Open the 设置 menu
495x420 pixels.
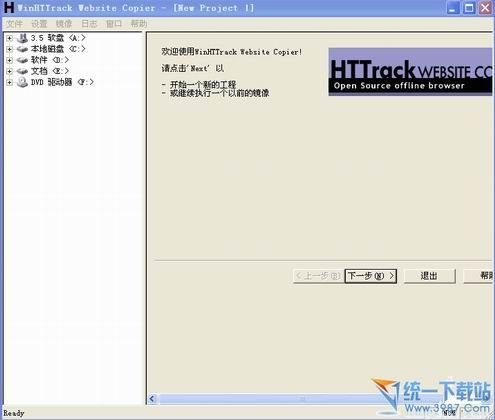(x=39, y=24)
